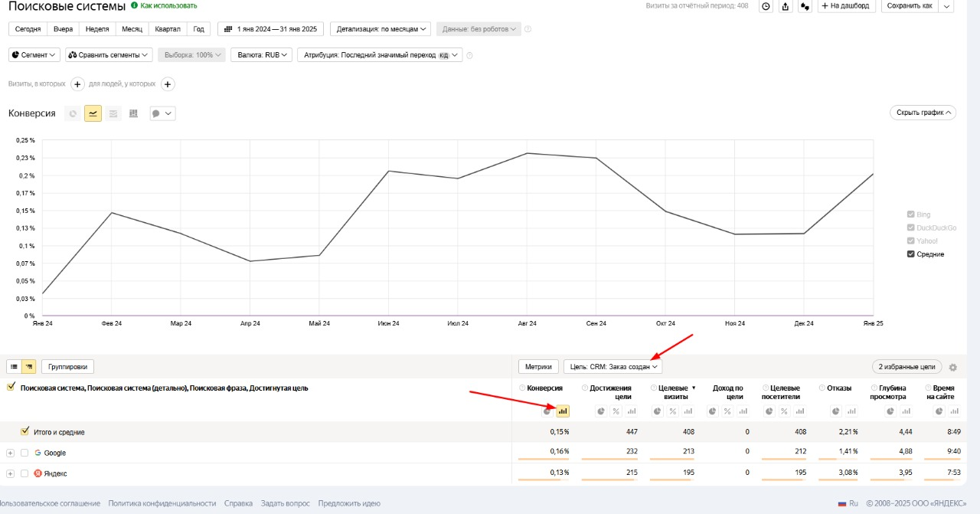Switch table to flat list view icon
The image size is (980, 514).
click(15, 367)
